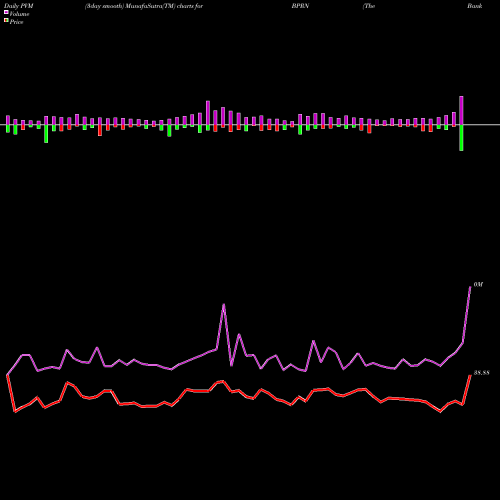This screenshot has height=500, width=500.
Task: Click the tallest magenta volume bar at far right
Action: [x=461, y=110]
